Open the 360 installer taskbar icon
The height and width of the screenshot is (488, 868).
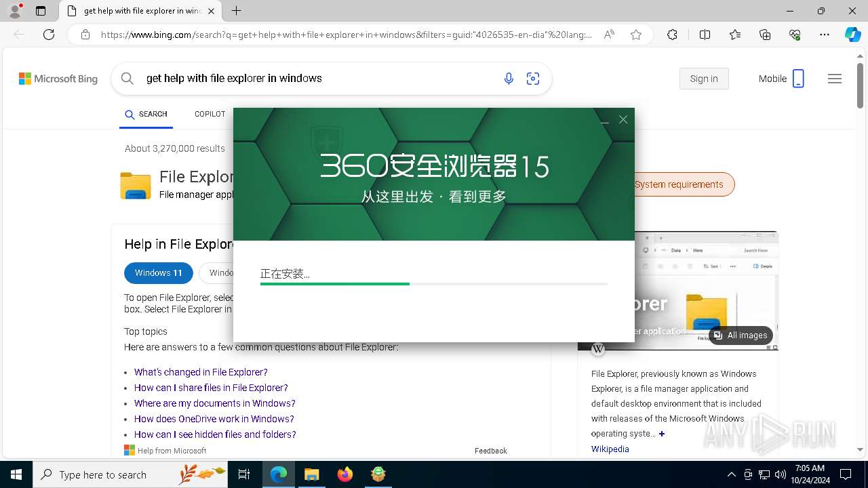378,474
